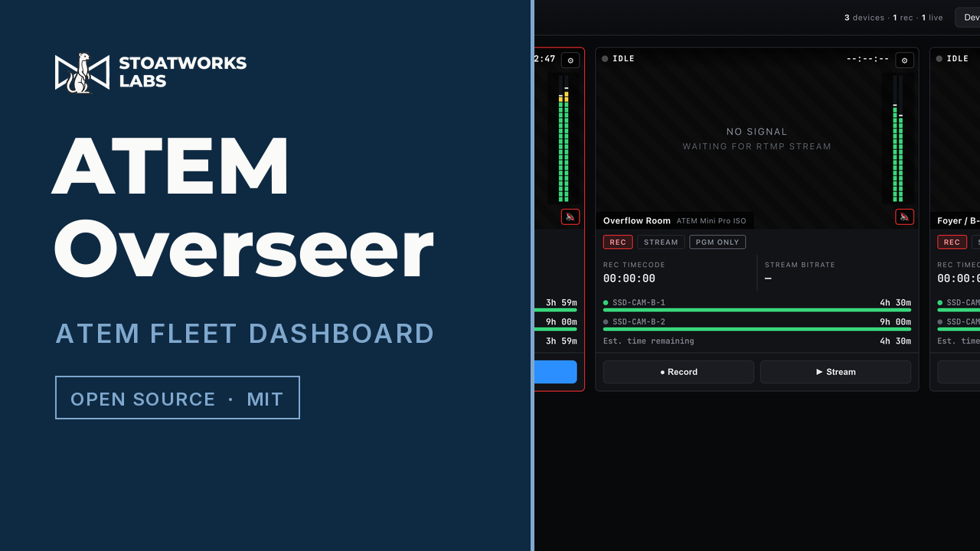The width and height of the screenshot is (980, 551).
Task: Toggle muted speaker icon on the red-bordered card
Action: tap(570, 217)
